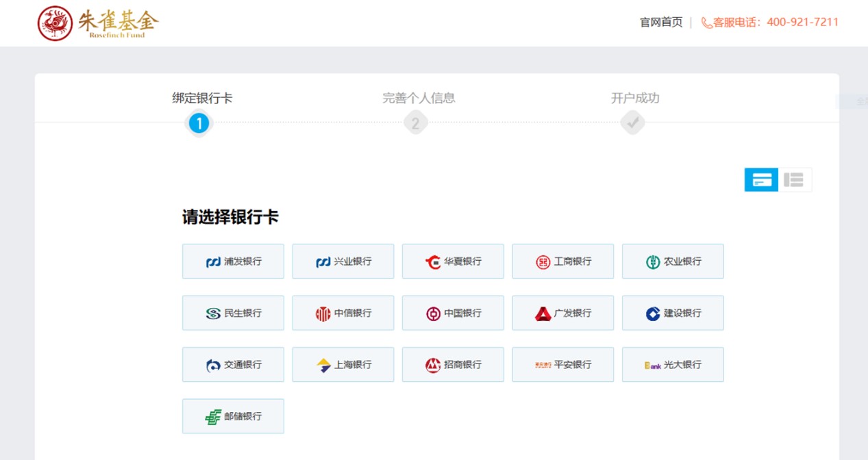Click the blue step 1 circle
Image resolution: width=868 pixels, height=460 pixels.
click(199, 123)
